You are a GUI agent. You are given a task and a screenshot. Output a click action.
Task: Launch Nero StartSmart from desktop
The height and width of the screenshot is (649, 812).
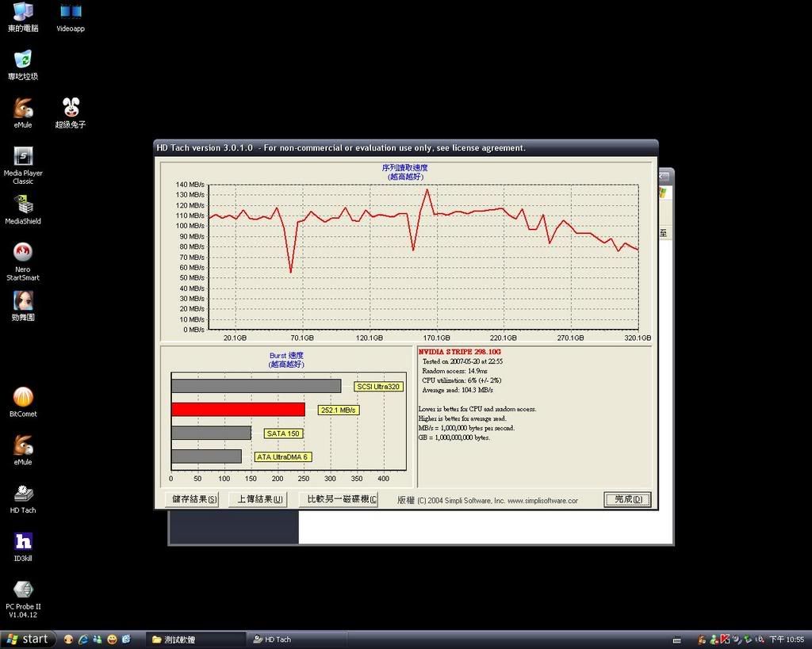pyautogui.click(x=23, y=262)
